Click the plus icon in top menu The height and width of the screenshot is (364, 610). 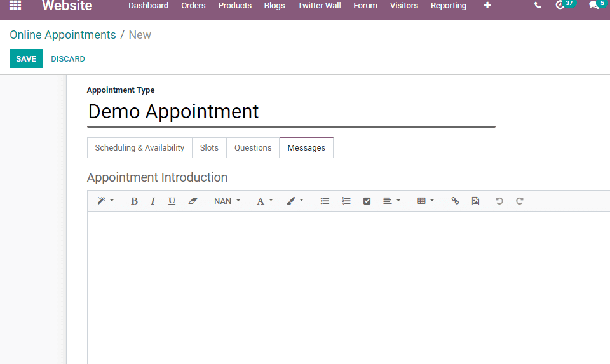point(487,5)
